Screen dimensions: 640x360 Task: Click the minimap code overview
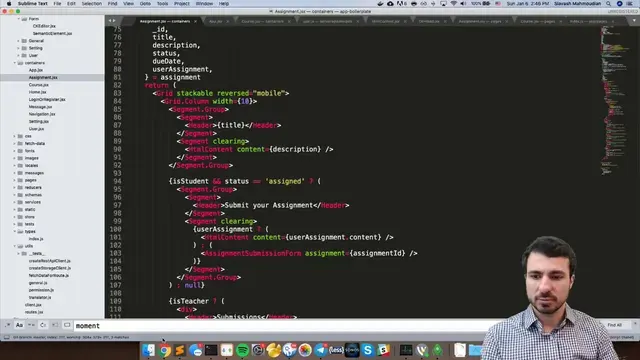[x=616, y=100]
